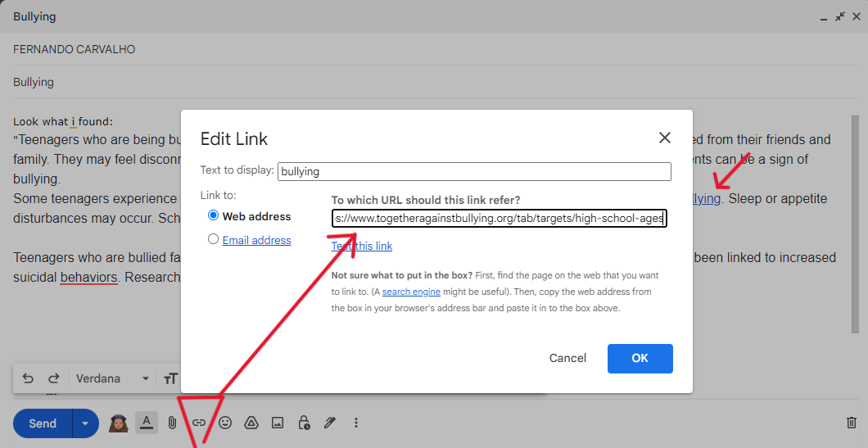The width and height of the screenshot is (868, 448).
Task: Click the attach files paperclip icon
Action: (x=172, y=423)
